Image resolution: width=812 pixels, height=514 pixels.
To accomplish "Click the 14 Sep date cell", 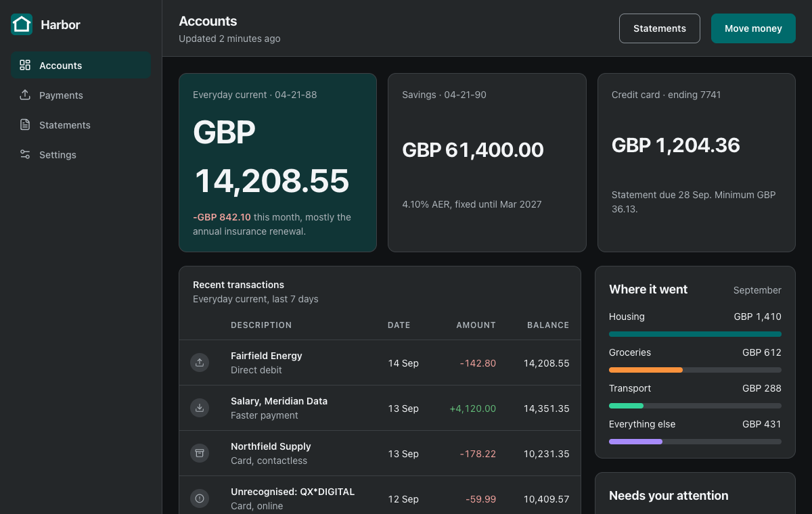I will pyautogui.click(x=403, y=363).
